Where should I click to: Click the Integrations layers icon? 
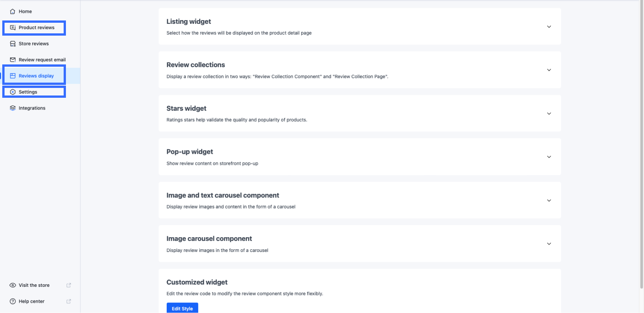[13, 108]
